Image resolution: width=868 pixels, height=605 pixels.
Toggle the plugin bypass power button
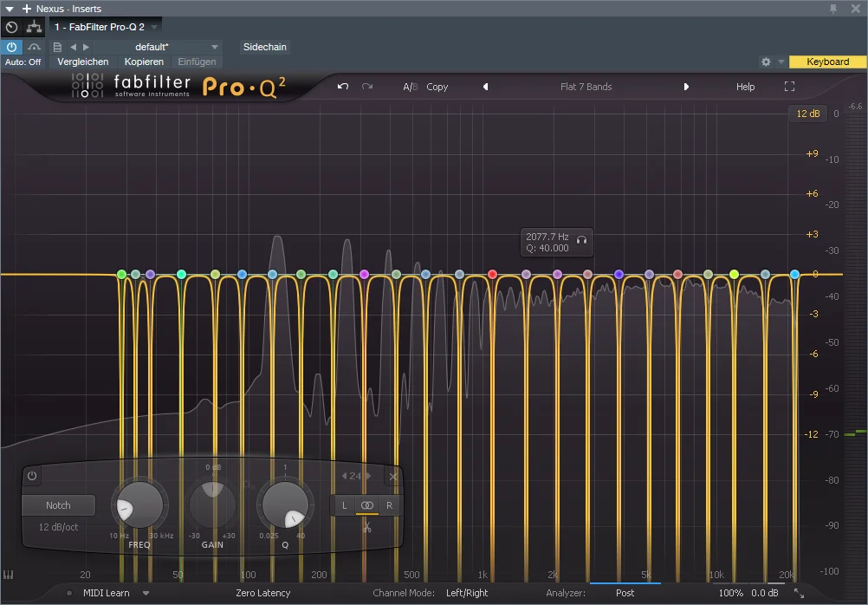(11, 47)
